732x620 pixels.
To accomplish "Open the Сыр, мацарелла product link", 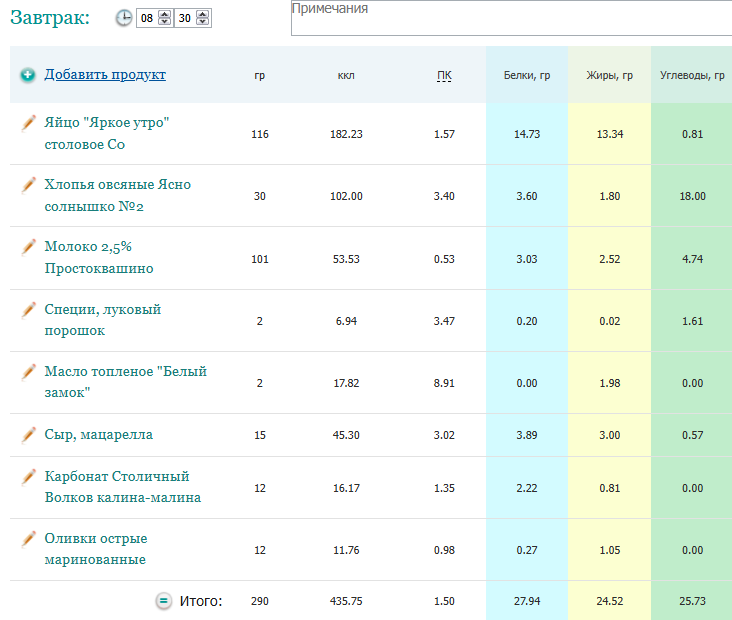I will (x=99, y=435).
